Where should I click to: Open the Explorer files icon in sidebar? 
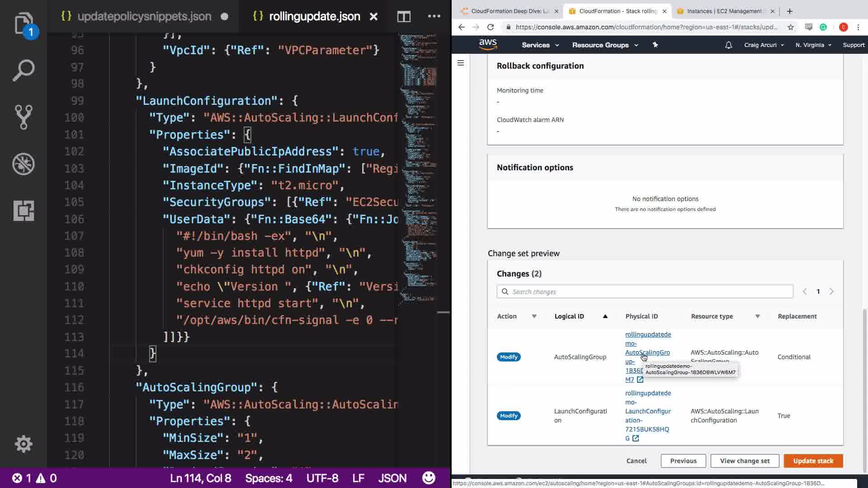pos(24,24)
